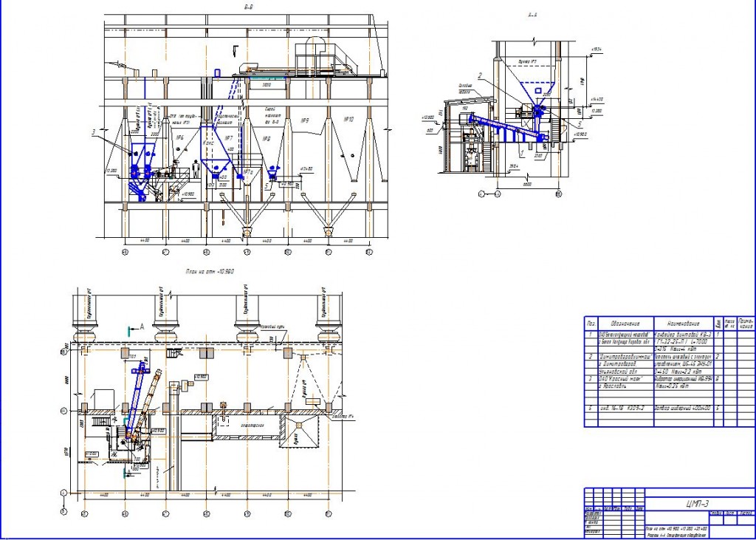Select the 'Ульяновской обл.' cell

(626, 372)
